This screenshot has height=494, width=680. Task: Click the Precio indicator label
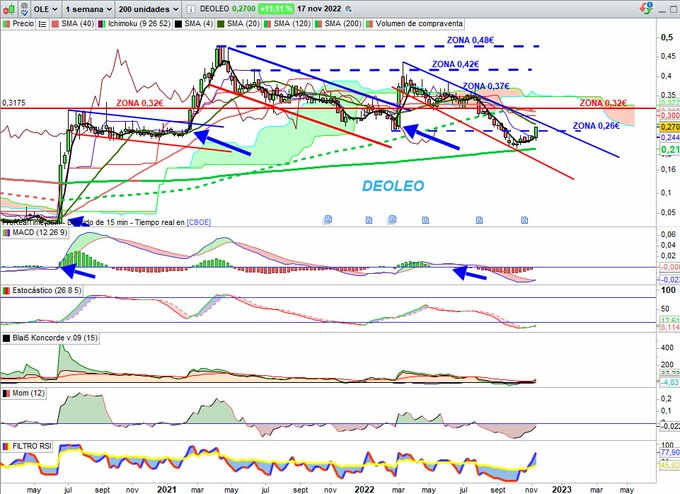pos(23,23)
